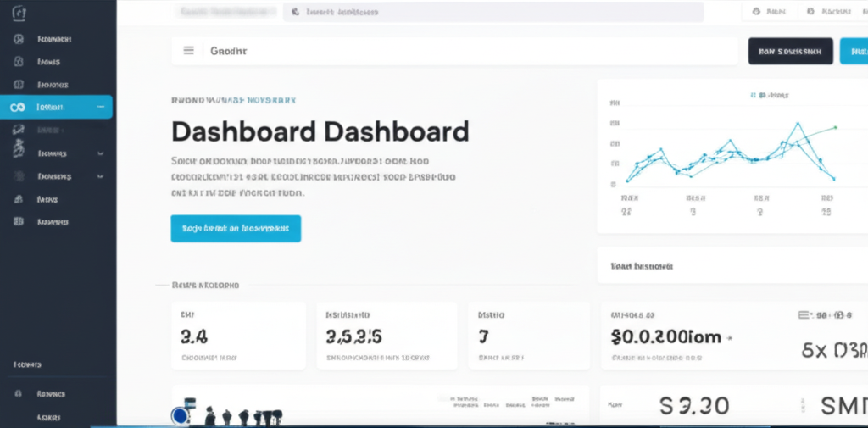Image resolution: width=868 pixels, height=428 pixels.
Task: Click the blue circle marker in bottom panel
Action: click(179, 415)
